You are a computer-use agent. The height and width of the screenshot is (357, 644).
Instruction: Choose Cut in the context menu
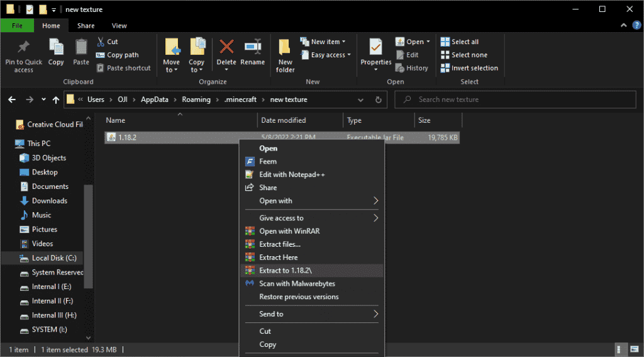click(x=312, y=331)
